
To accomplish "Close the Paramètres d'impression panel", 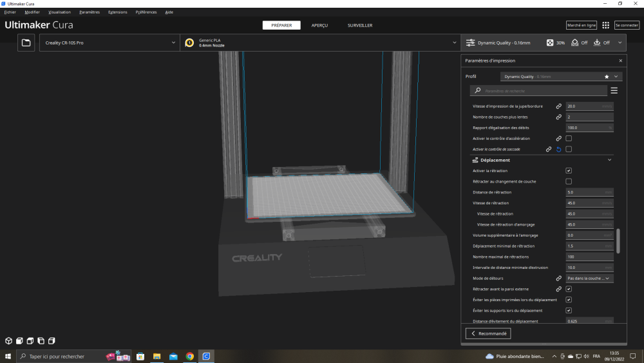I will [621, 61].
